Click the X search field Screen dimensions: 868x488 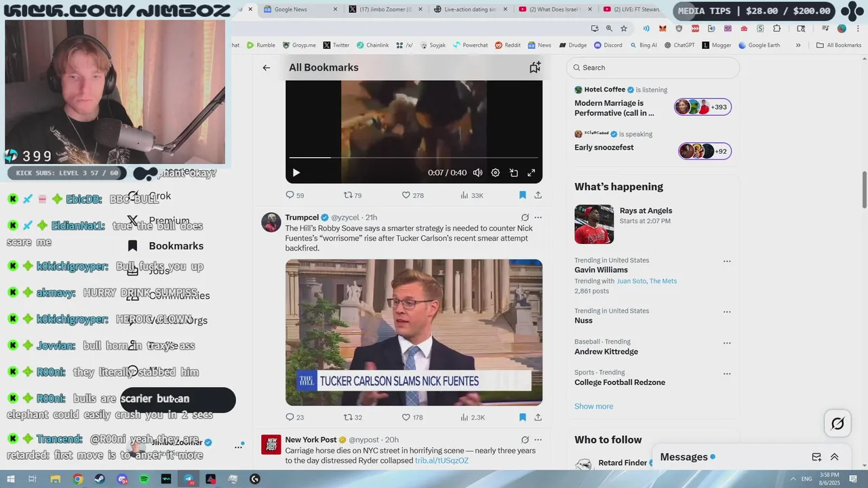click(x=653, y=68)
